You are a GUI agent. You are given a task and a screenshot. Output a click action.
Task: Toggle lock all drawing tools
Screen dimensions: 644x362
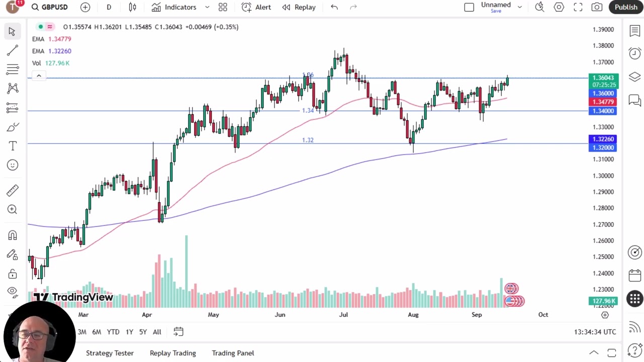tap(13, 274)
